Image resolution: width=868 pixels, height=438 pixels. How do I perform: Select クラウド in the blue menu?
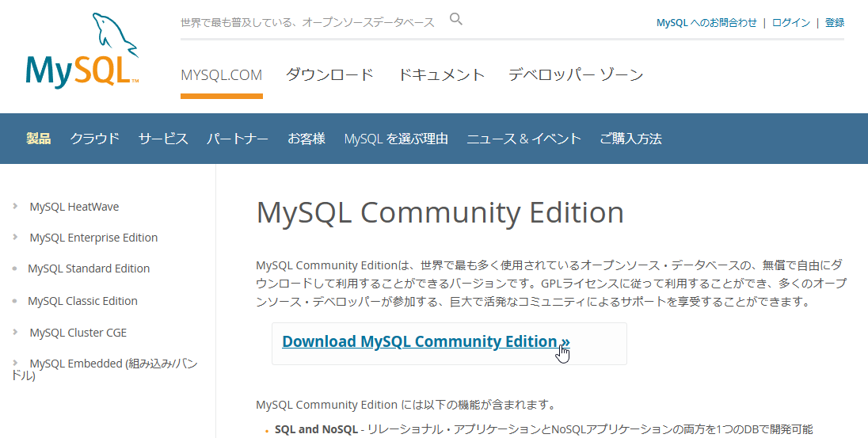pyautogui.click(x=95, y=139)
